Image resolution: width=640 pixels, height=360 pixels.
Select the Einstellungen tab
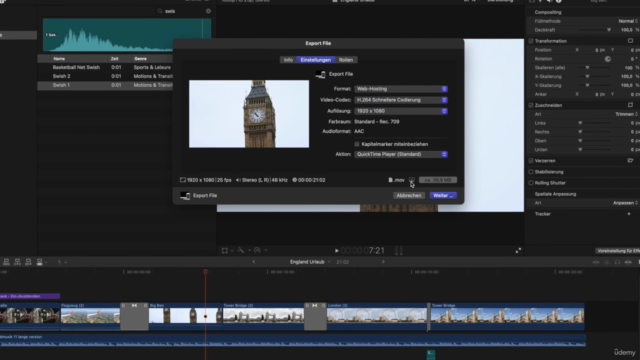coord(316,60)
